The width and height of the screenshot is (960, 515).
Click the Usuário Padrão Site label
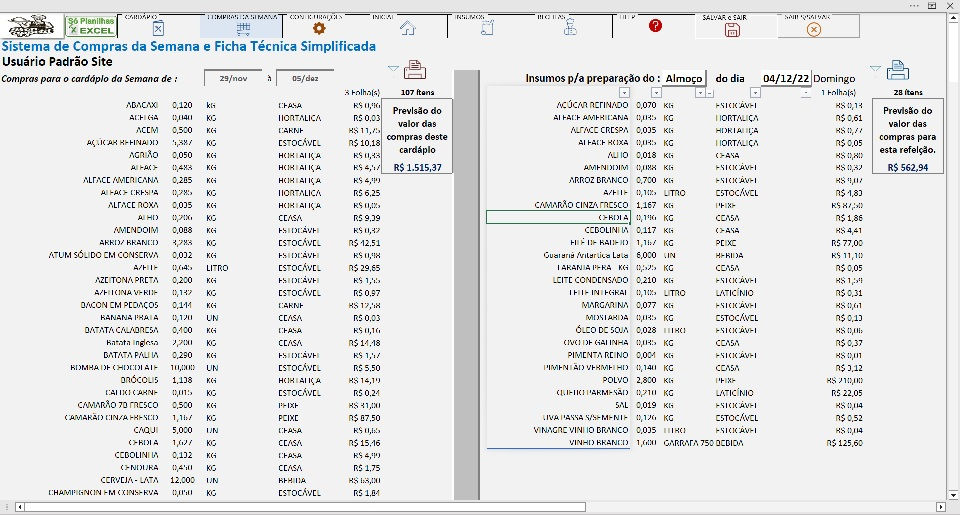tap(58, 61)
